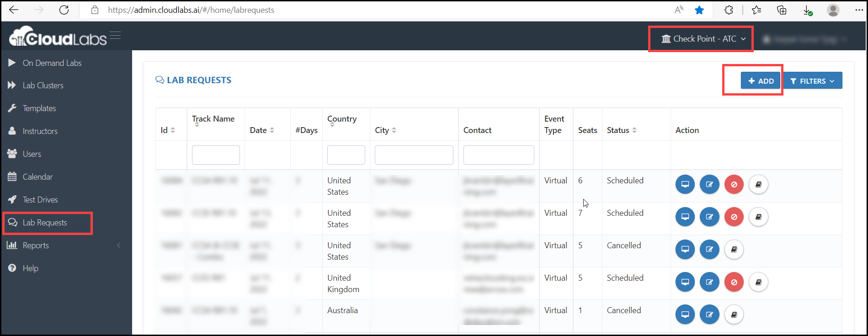Open the browser downloads icon
The width and height of the screenshot is (868, 336).
coord(808,10)
